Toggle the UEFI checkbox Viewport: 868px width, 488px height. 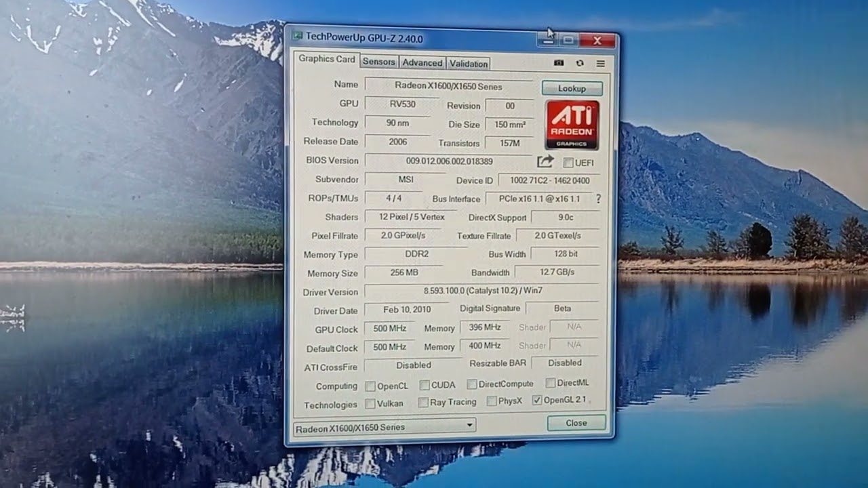pyautogui.click(x=568, y=163)
